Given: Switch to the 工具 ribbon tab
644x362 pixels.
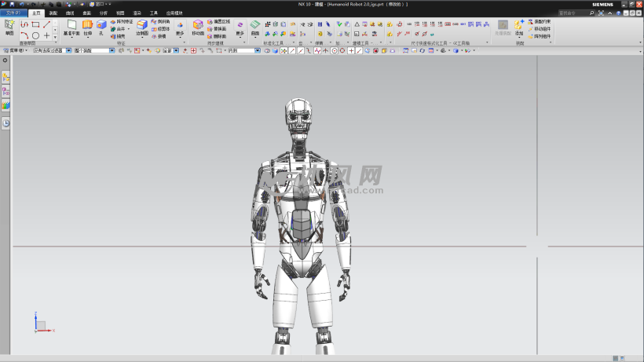Looking at the screenshot, I should pyautogui.click(x=154, y=13).
